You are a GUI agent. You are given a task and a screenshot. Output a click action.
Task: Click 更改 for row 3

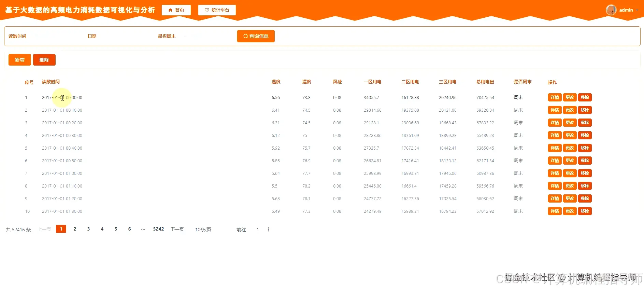570,123
